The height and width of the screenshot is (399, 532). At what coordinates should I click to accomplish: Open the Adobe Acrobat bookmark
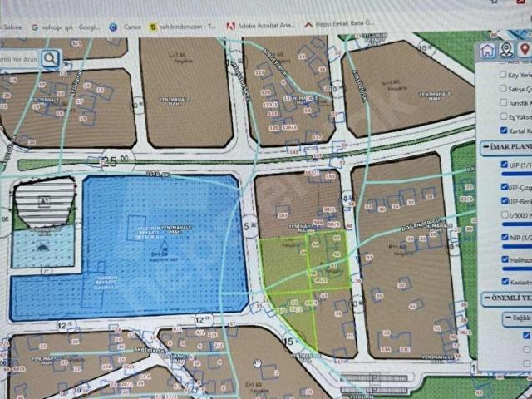[x=261, y=26]
